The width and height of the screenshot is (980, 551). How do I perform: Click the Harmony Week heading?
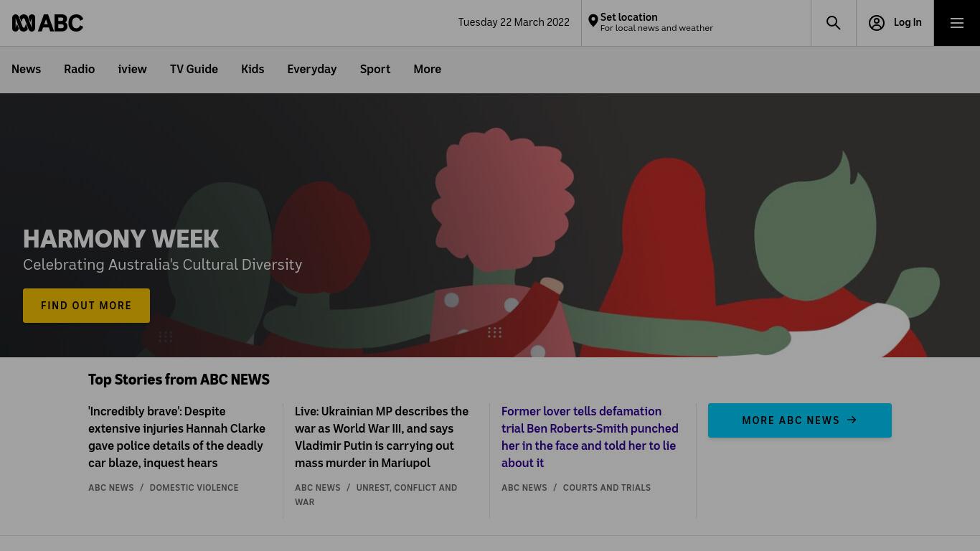[121, 239]
